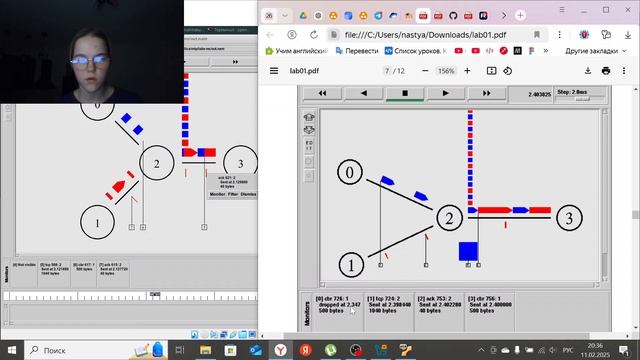Zoom out of the PDF with minus button
Screen dimensions: 640x360
pyautogui.click(x=425, y=71)
